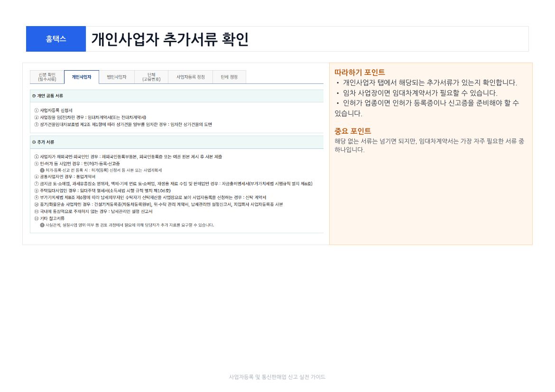Switch to the 법인사업자 tab
Viewport: 555px width, 392px height.
tap(116, 77)
